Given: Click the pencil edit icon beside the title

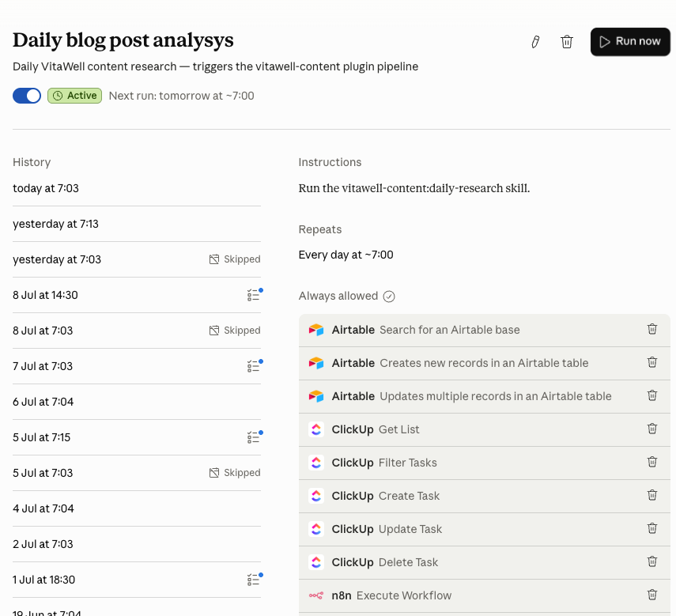Looking at the screenshot, I should coord(535,42).
